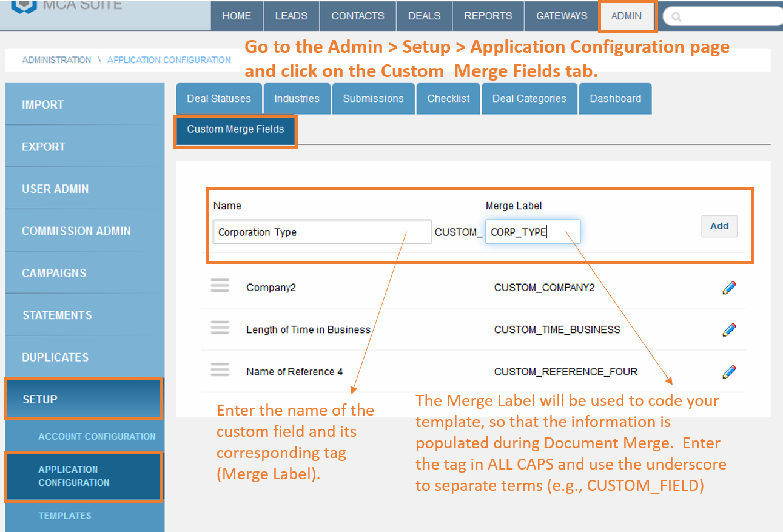Navigate to CONTACTS in the top bar
Image resolution: width=783 pixels, height=532 pixels.
pos(357,16)
